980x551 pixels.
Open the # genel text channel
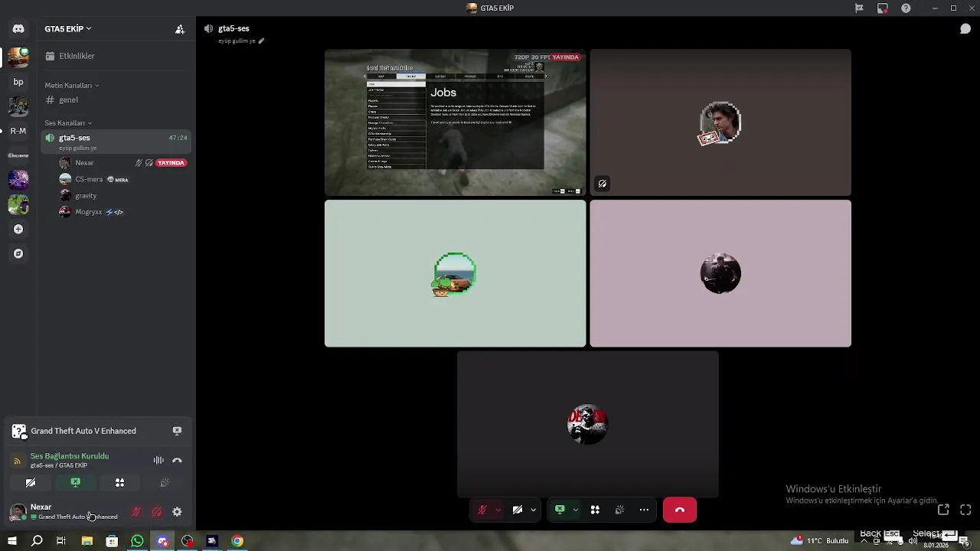click(116, 99)
